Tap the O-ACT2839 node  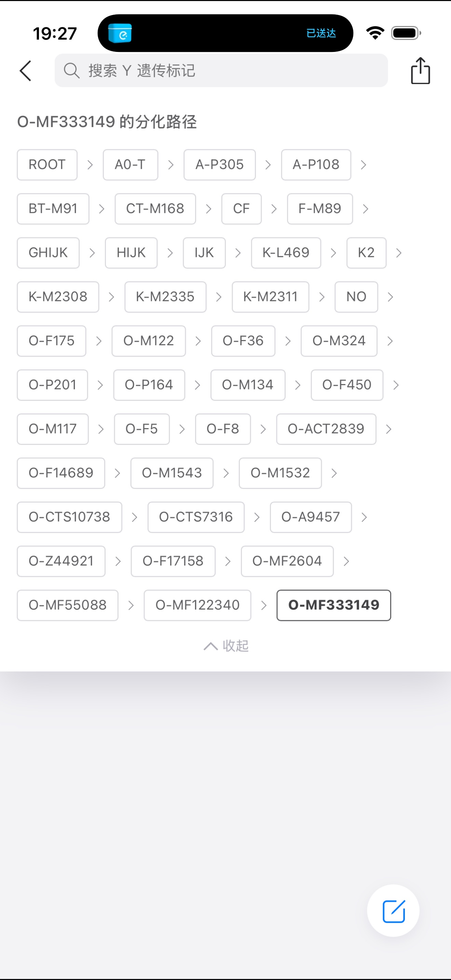(x=326, y=429)
